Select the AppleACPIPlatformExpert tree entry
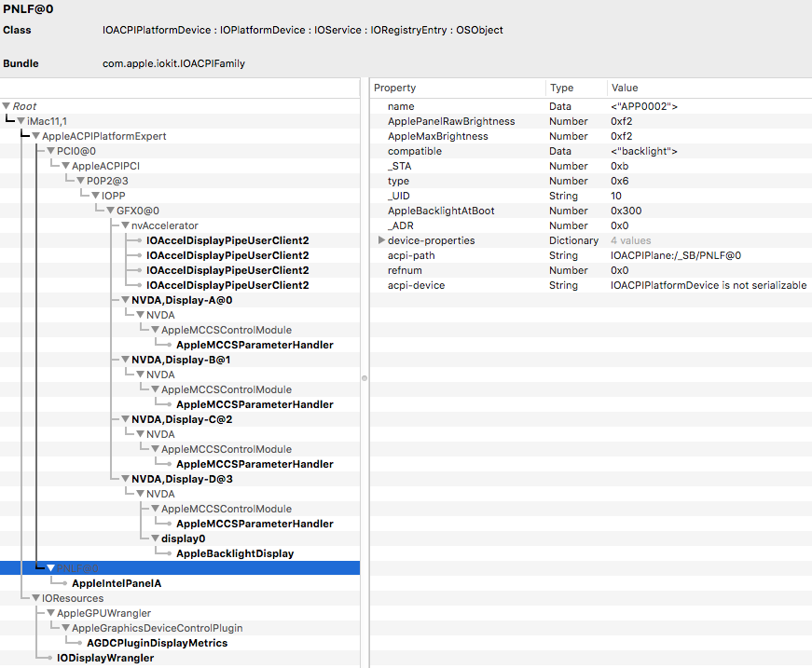The image size is (812, 668). (104, 136)
